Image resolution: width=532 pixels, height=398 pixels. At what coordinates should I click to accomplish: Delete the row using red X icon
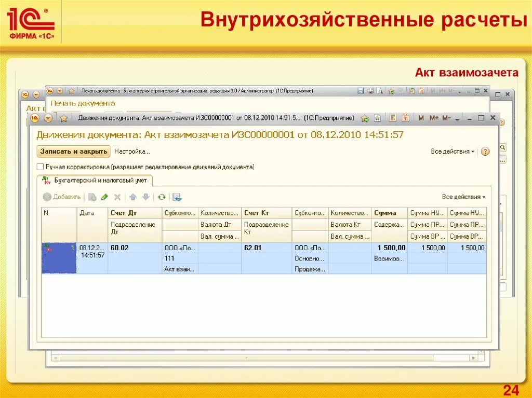click(117, 197)
